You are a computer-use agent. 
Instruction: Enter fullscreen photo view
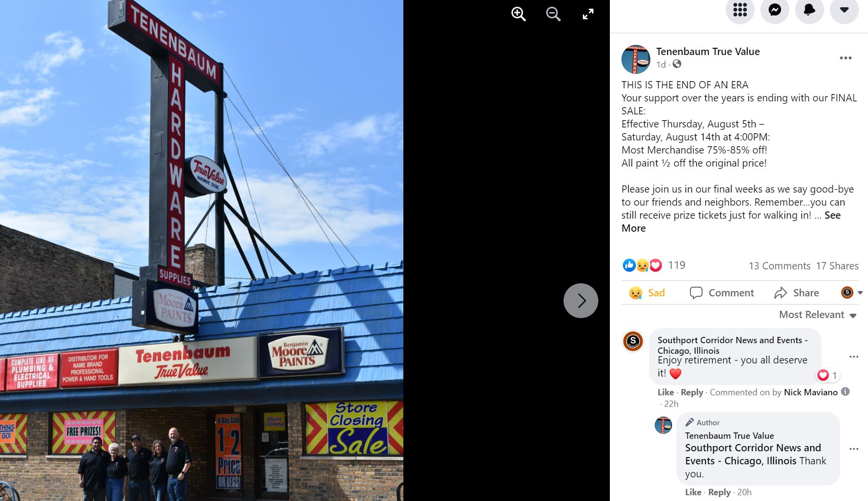point(588,14)
